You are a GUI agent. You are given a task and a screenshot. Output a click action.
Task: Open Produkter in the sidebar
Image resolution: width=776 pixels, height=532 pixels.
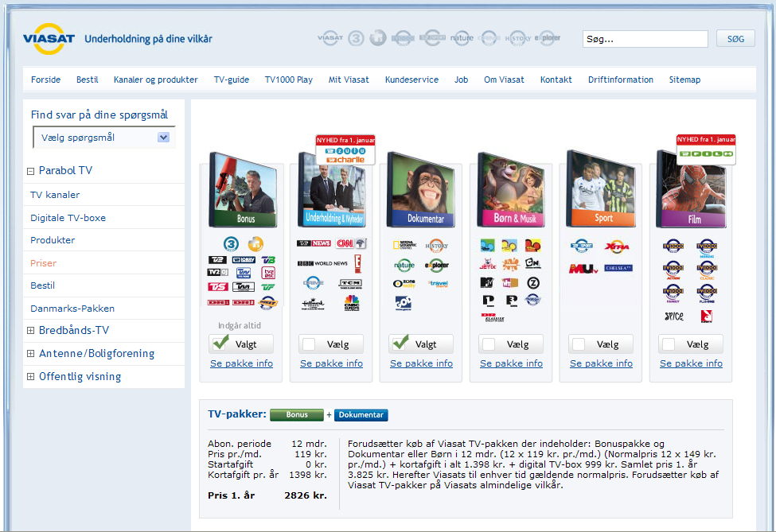tap(53, 240)
